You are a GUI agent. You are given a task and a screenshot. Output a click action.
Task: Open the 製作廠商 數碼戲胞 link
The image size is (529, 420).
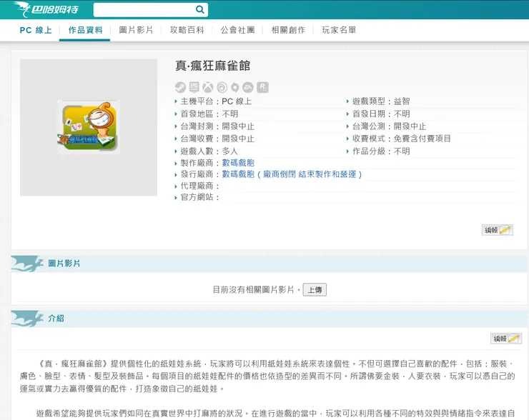tap(238, 163)
